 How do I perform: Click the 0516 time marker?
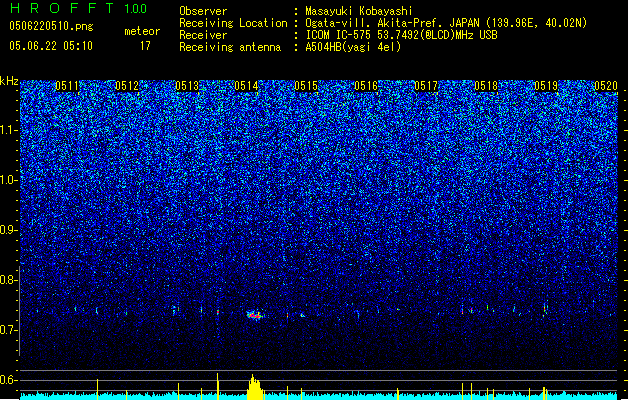366,86
